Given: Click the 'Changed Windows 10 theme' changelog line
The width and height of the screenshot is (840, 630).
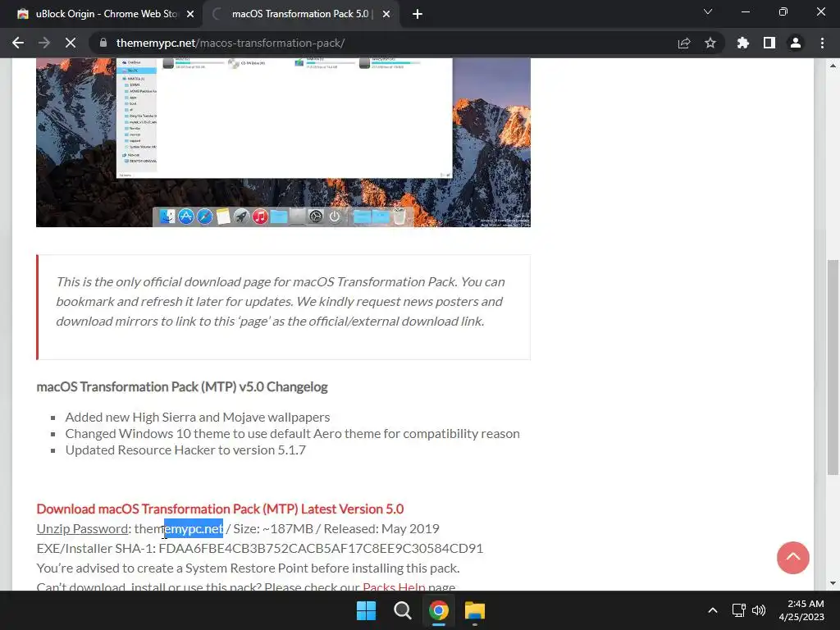Looking at the screenshot, I should click(x=293, y=433).
